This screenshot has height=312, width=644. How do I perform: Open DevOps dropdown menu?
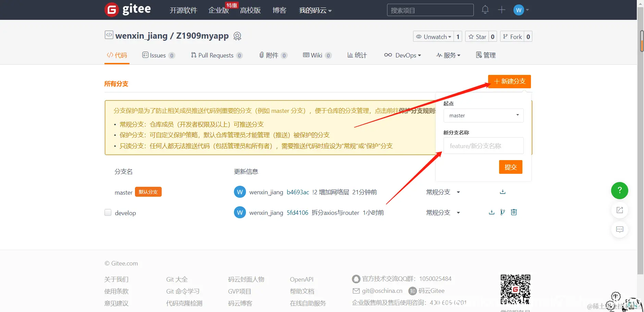402,55
